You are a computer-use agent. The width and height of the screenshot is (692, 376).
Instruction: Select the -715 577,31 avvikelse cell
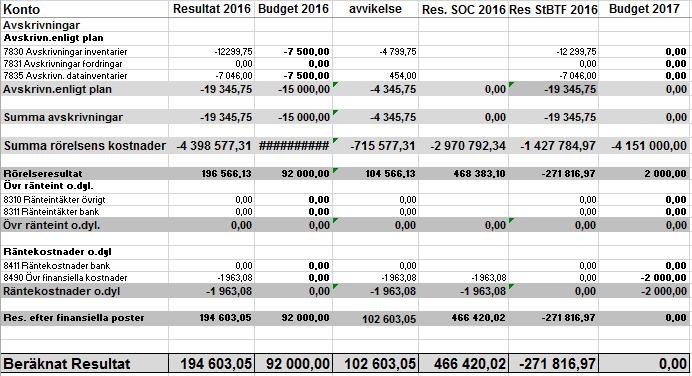click(x=382, y=146)
